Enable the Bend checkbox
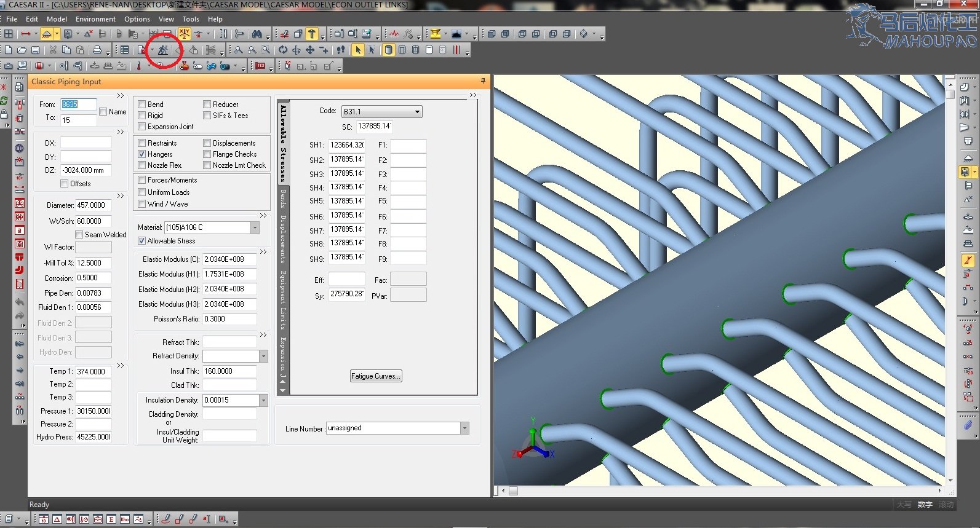The height and width of the screenshot is (528, 980). pos(142,104)
